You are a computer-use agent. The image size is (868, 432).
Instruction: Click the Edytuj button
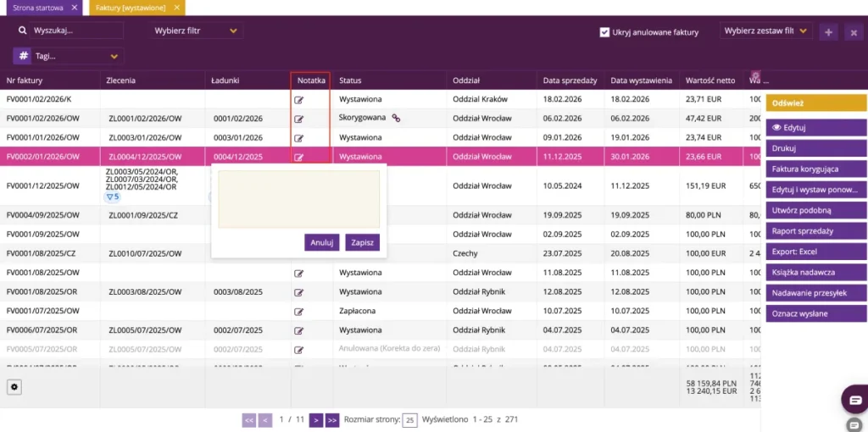pyautogui.click(x=816, y=128)
